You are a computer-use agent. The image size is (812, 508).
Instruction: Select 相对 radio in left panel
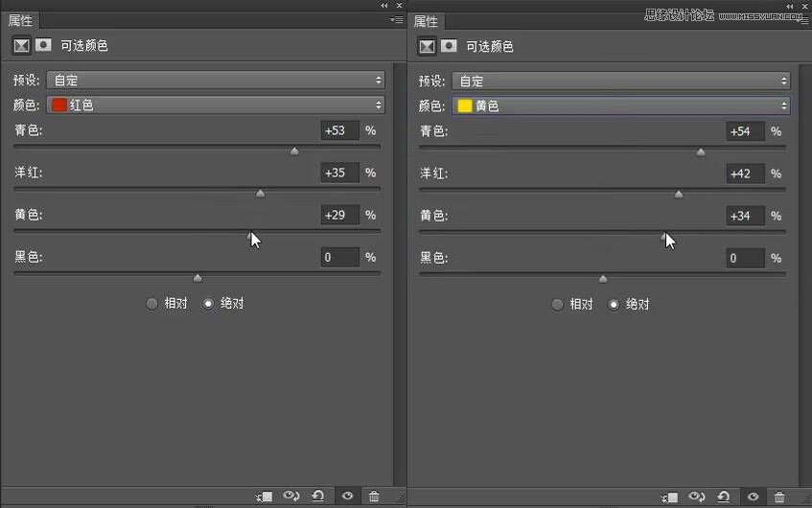(151, 304)
